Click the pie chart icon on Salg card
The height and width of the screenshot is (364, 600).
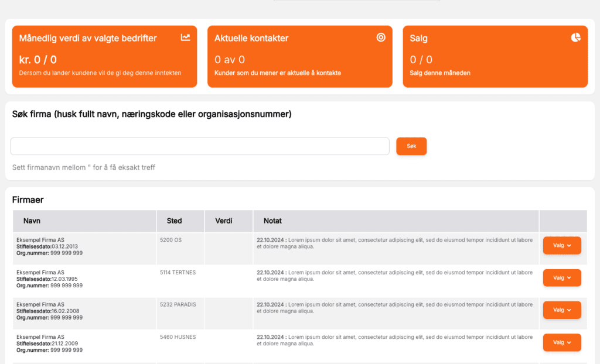(576, 37)
